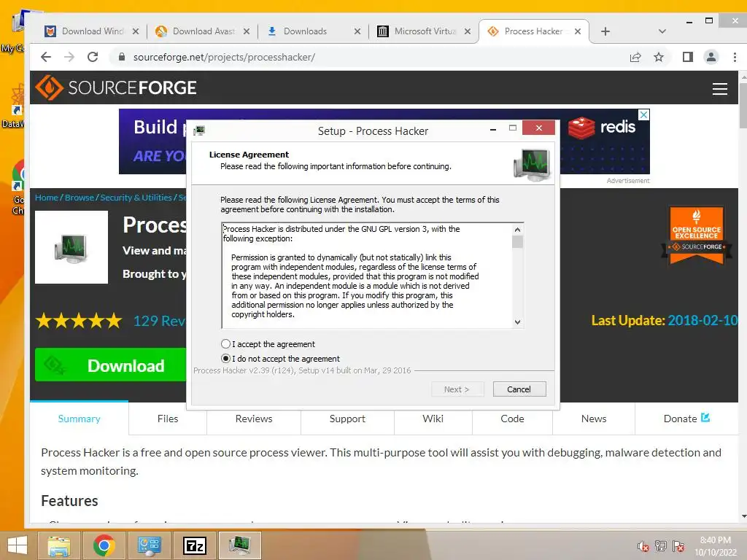This screenshot has width=747, height=560.
Task: Click the Browse breadcrumb link
Action: coord(79,198)
